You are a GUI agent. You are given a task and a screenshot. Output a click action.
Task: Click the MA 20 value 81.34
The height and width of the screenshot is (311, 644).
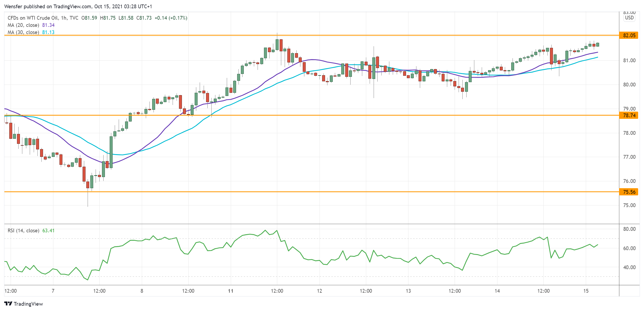click(x=48, y=25)
